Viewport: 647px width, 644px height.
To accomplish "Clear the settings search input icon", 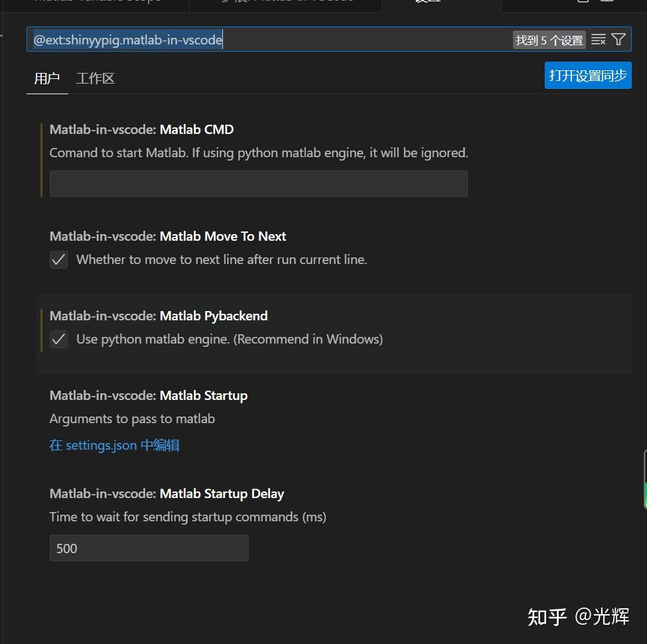I will pyautogui.click(x=599, y=40).
